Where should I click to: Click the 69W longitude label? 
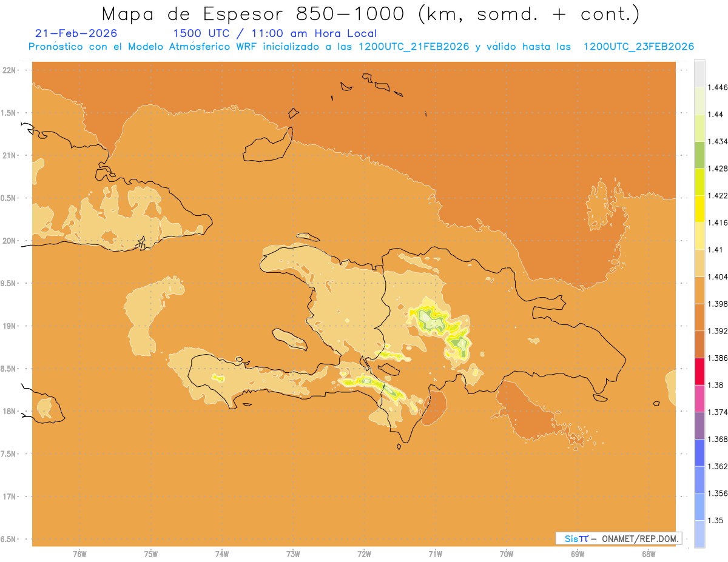tap(578, 554)
